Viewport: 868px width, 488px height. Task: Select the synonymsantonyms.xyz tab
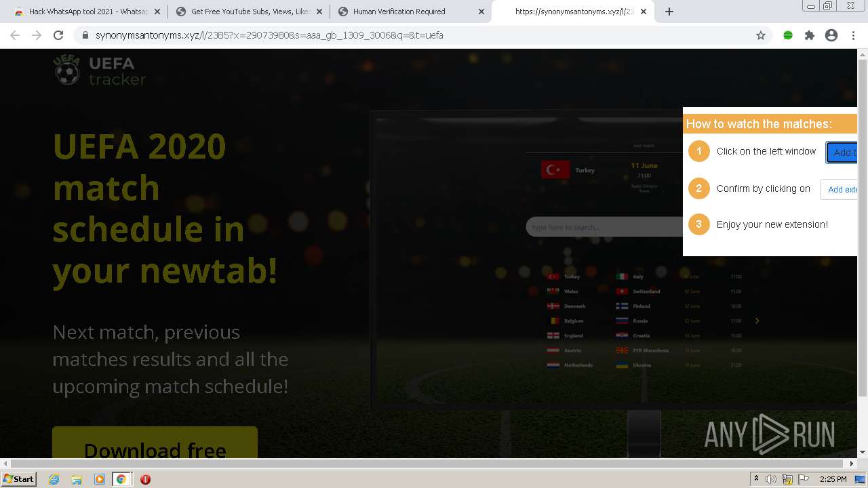[573, 12]
